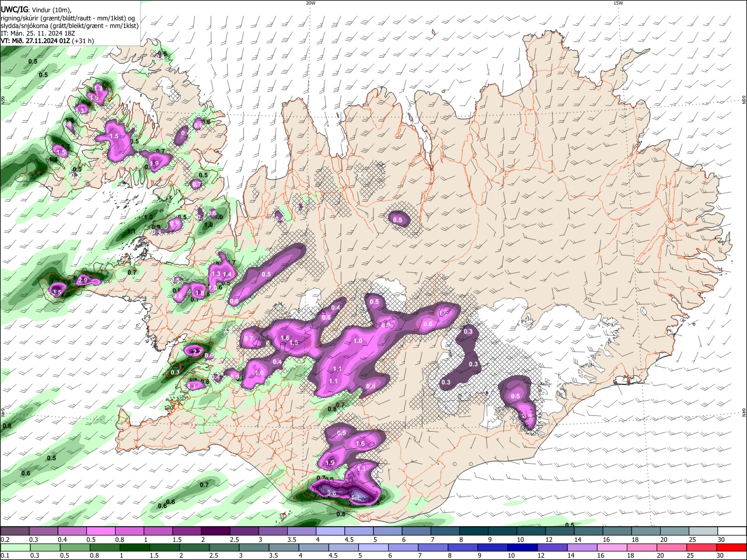Click the 'slydda/snjókoma' legend description line
This screenshot has height=560, width=747.
coord(69,26)
